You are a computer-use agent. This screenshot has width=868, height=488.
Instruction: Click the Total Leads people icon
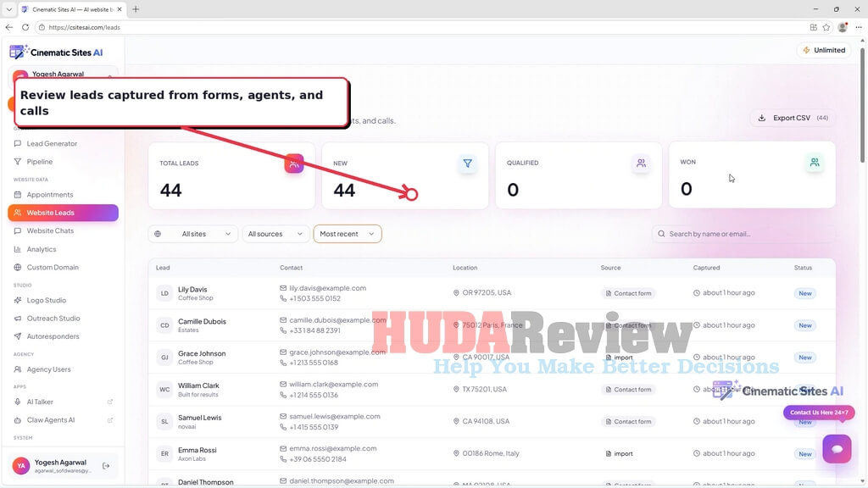pyautogui.click(x=294, y=164)
